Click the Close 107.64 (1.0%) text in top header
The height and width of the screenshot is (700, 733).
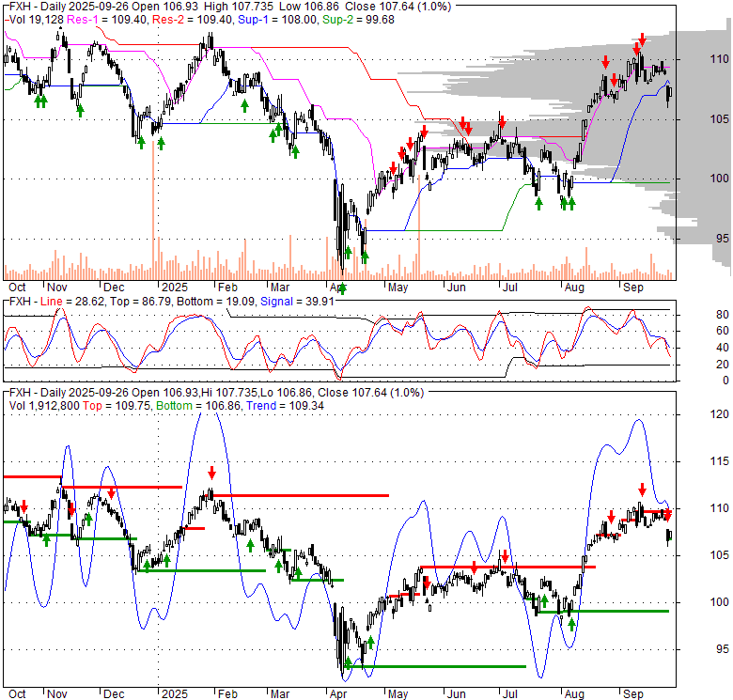(398, 7)
